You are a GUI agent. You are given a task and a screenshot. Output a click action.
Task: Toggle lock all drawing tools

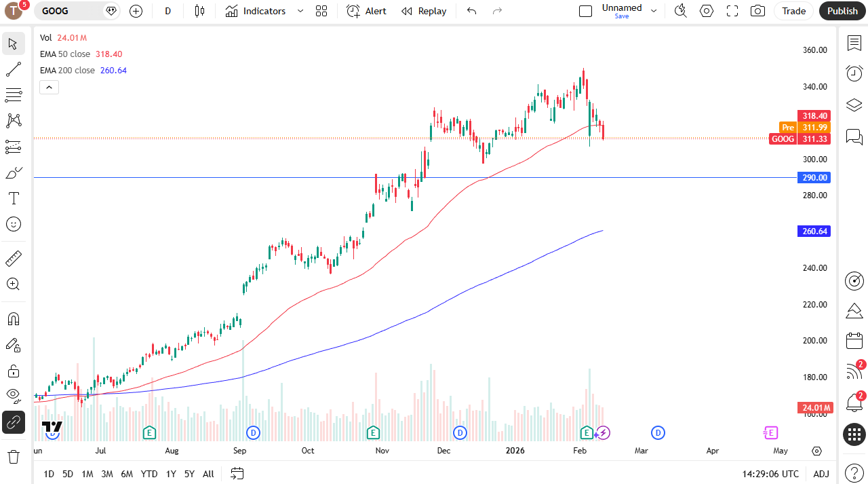pos(13,371)
